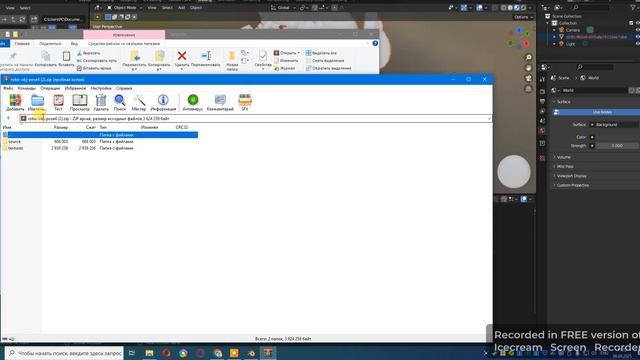Click the camera view gizmo in Blender viewport
The image size is (640, 360).
528,78
